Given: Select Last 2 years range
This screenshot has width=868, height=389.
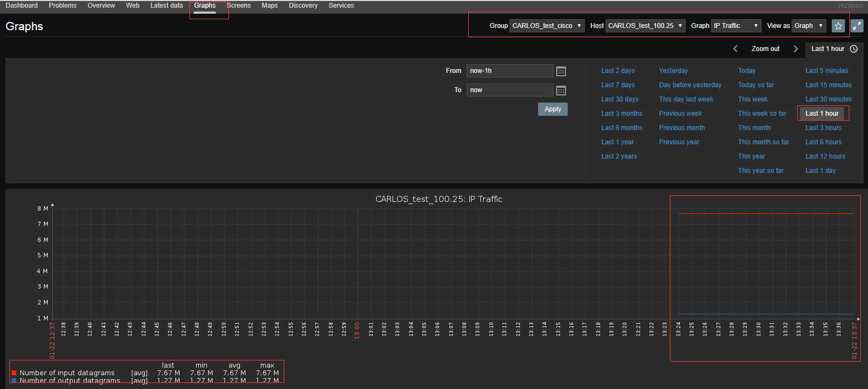Looking at the screenshot, I should [x=619, y=156].
